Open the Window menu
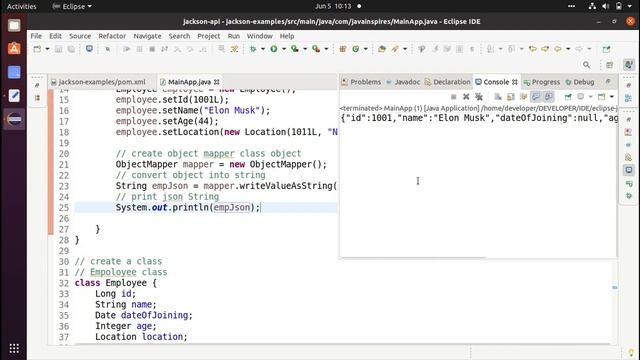 [260, 36]
